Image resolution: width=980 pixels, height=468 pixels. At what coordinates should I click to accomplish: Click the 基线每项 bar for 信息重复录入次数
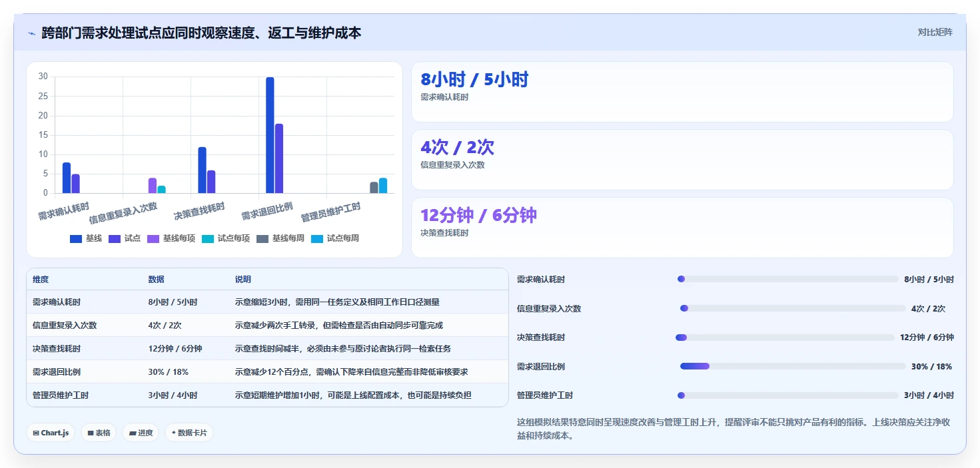[153, 186]
